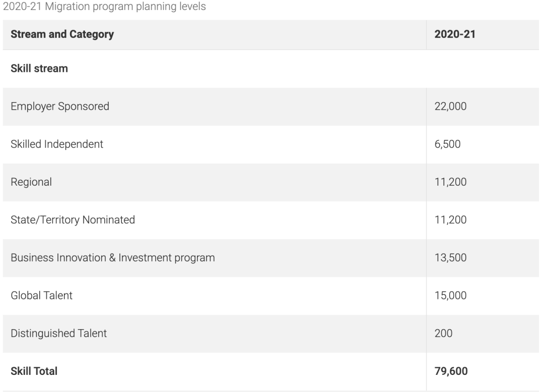Click the 22,000 value cell
Screen dimensions: 544x392
pyautogui.click(x=450, y=106)
